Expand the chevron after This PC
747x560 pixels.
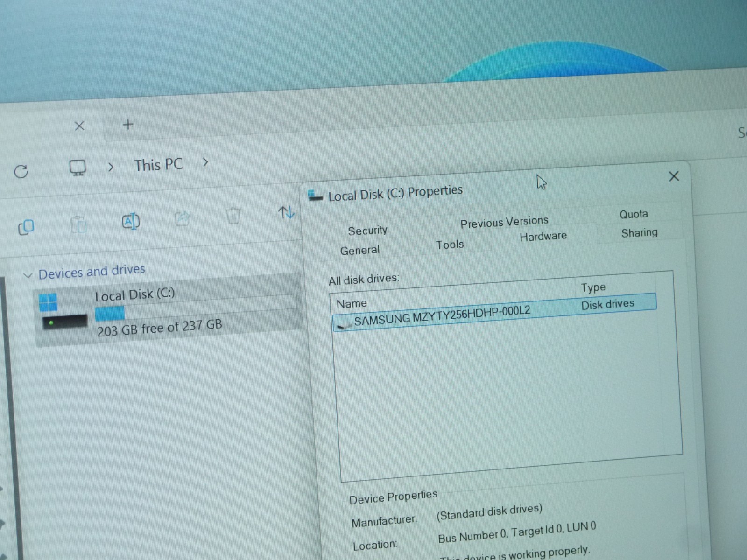tap(205, 162)
